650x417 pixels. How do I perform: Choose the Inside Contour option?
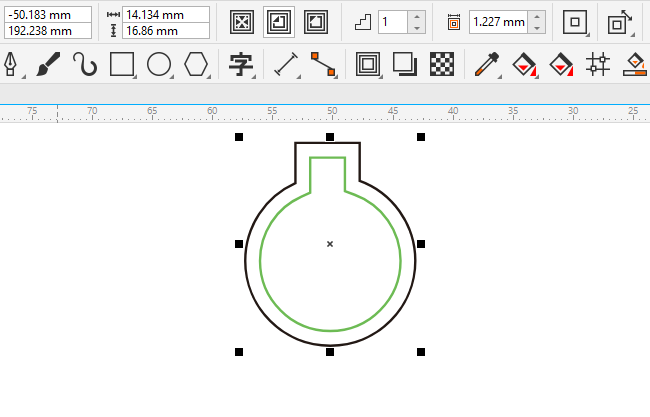tap(279, 22)
